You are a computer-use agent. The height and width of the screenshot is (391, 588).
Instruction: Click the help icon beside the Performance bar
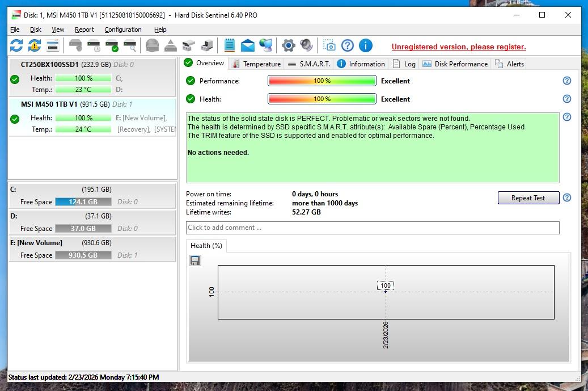click(x=566, y=81)
